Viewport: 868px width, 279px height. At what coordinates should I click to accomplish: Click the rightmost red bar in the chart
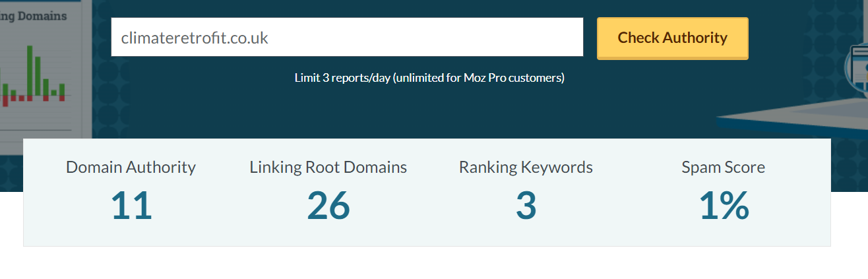(x=62, y=98)
